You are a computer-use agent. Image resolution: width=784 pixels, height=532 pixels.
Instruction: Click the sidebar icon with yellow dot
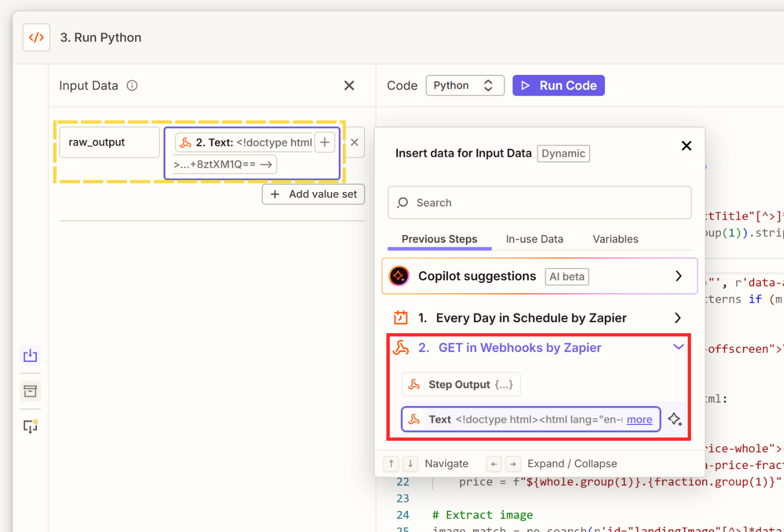[30, 427]
